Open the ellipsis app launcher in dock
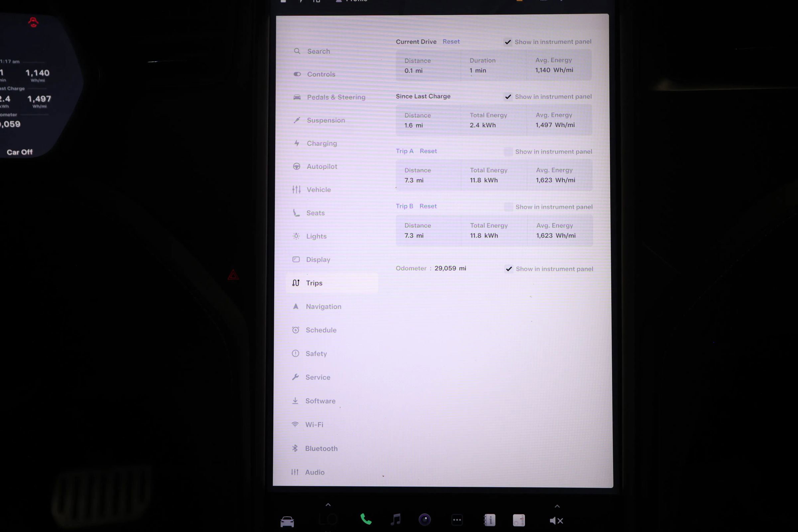 pyautogui.click(x=457, y=519)
